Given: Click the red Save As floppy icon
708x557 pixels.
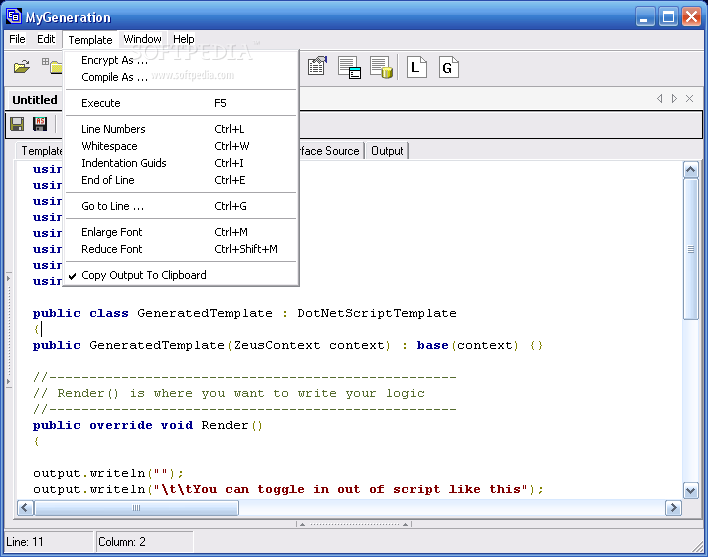Looking at the screenshot, I should 40,124.
